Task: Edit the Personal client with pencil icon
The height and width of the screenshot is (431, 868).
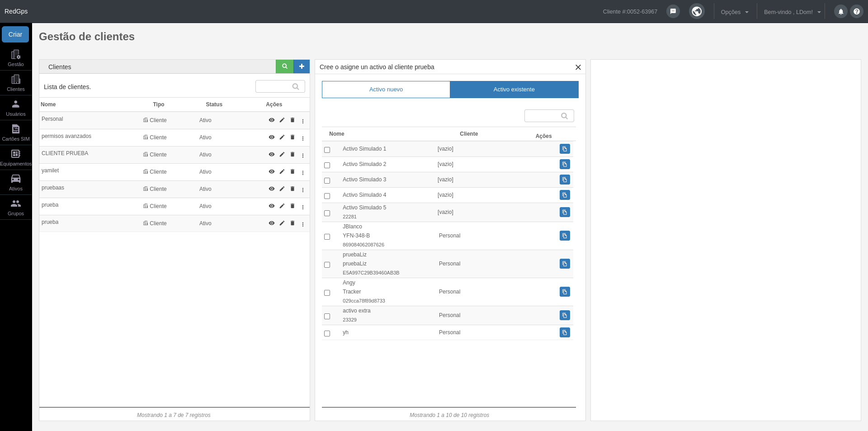Action: 282,120
